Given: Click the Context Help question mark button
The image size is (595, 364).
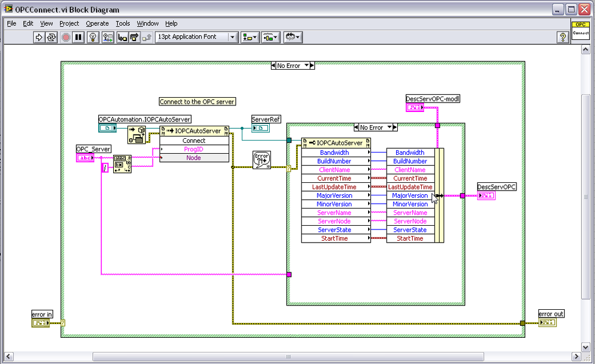Looking at the screenshot, I should tap(562, 37).
